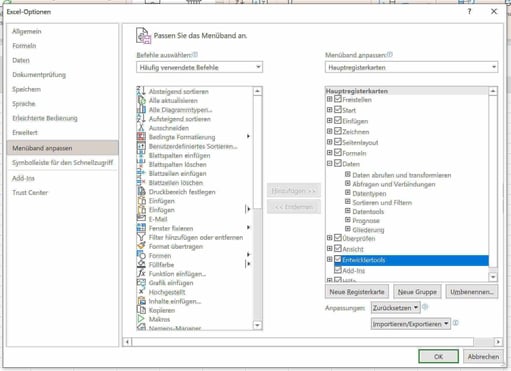Click the Ausschneiden scissors icon
Image resolution: width=511 pixels, height=371 pixels.
pyautogui.click(x=141, y=128)
